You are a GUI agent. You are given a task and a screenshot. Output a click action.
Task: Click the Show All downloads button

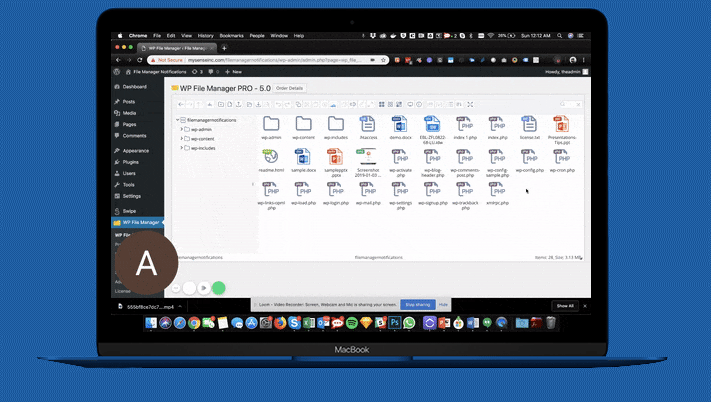pyautogui.click(x=565, y=306)
